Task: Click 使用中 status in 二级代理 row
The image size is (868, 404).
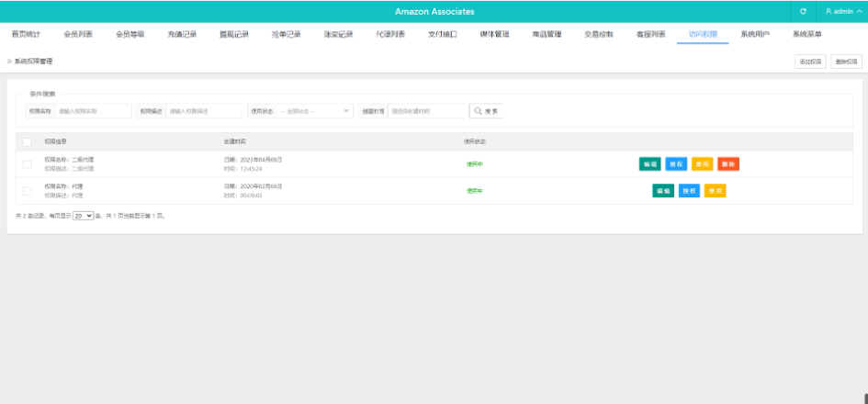Action: pos(474,164)
